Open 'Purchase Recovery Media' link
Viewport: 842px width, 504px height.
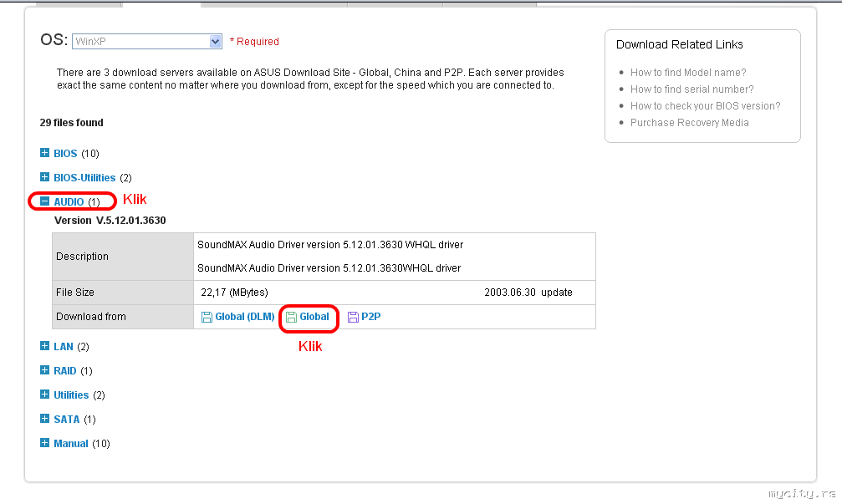690,122
